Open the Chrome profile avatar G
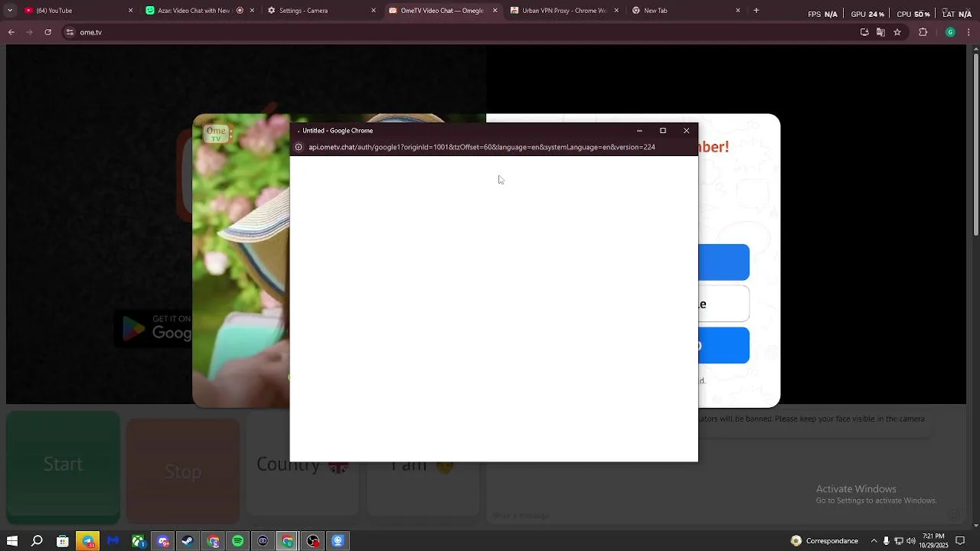This screenshot has height=551, width=980. click(x=950, y=32)
